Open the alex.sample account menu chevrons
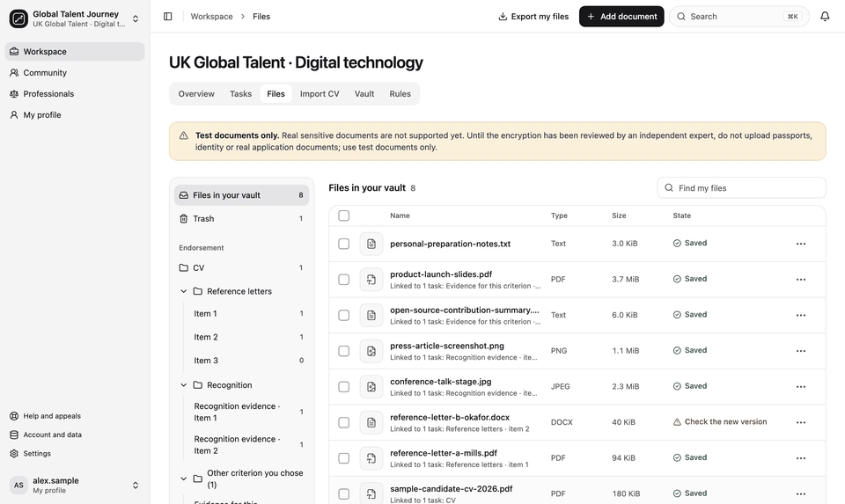Screen dimensions: 845x504 tap(136, 486)
